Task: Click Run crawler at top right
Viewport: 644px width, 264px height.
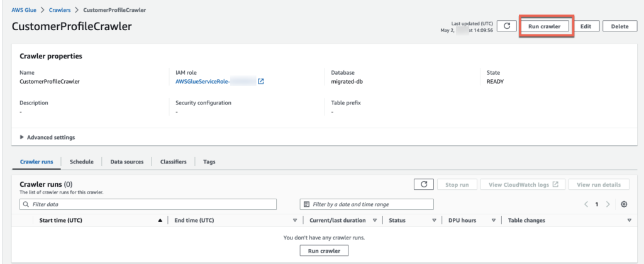Action: (544, 26)
